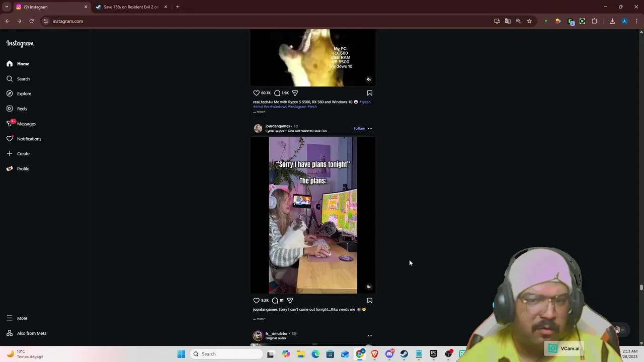Viewport: 644px width, 362px height.
Task: Open the Cyndi Lauper audio link
Action: [296, 131]
